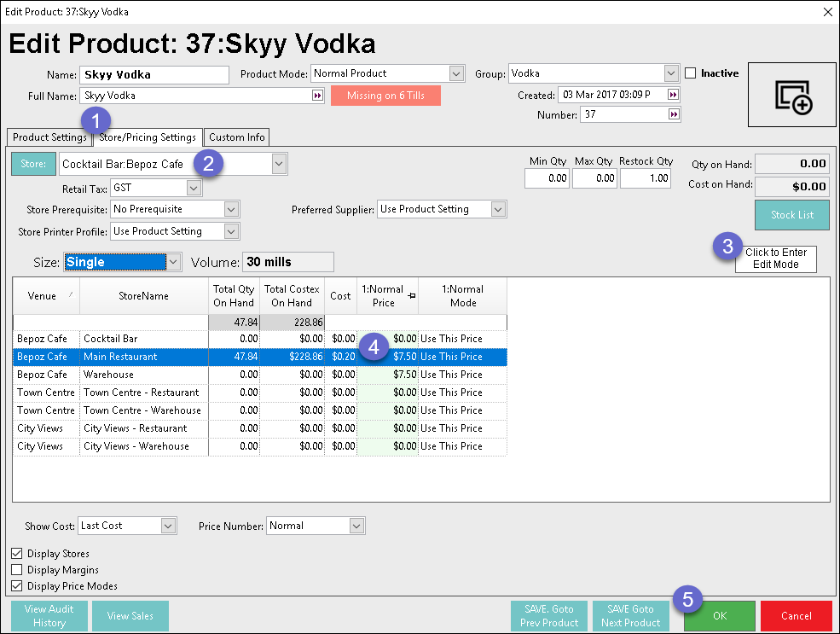Click the Volume field showing 30 mills

(x=288, y=262)
